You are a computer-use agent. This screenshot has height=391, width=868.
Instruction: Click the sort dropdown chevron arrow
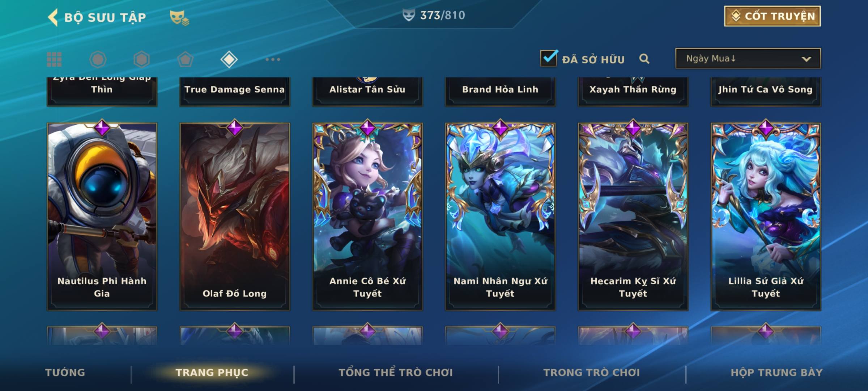coord(806,59)
